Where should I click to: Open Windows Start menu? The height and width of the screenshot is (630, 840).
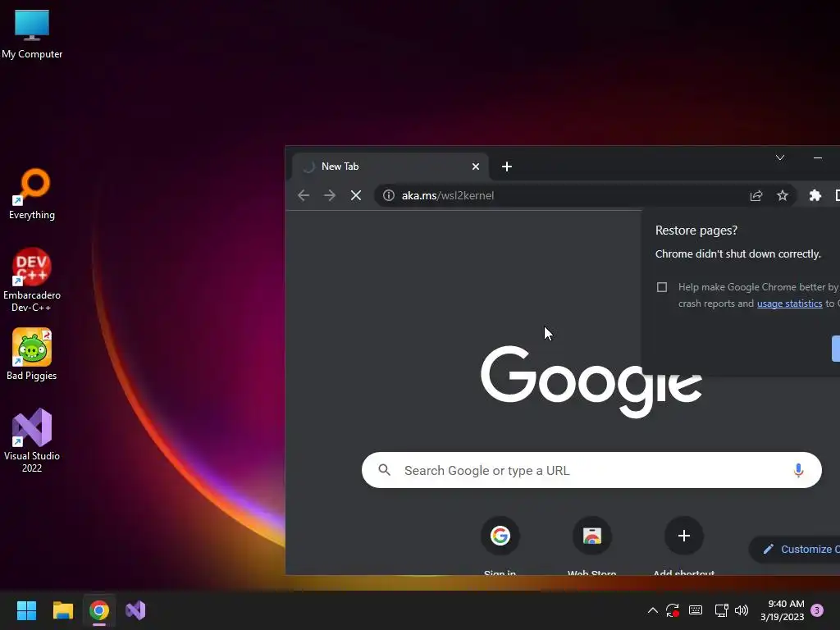[26, 610]
